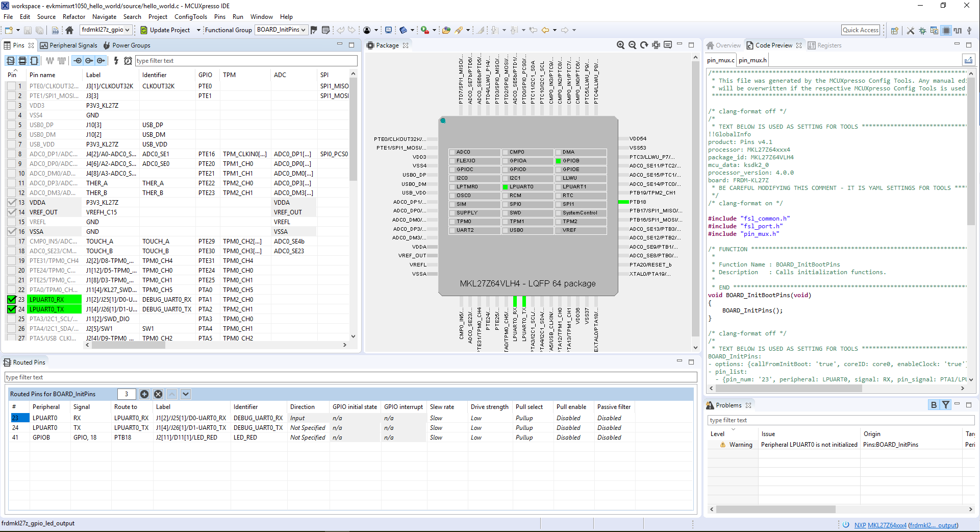
Task: Rotate the package diagram
Action: click(x=644, y=45)
